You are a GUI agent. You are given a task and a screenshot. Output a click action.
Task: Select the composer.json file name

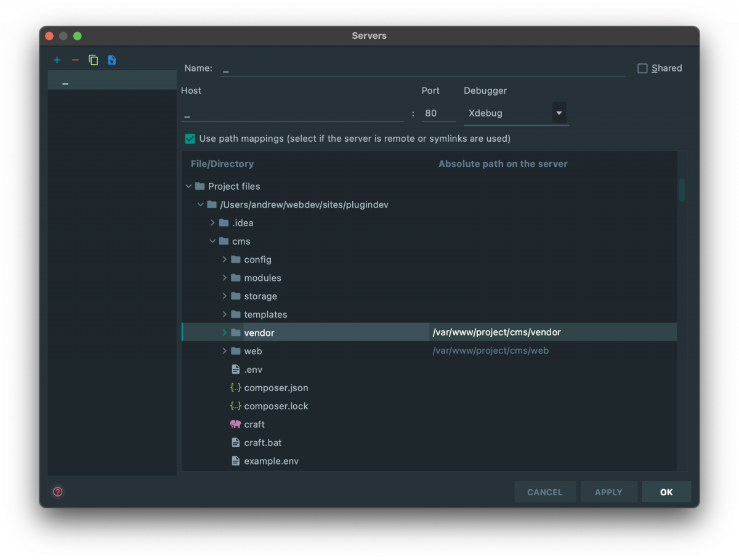pos(276,388)
